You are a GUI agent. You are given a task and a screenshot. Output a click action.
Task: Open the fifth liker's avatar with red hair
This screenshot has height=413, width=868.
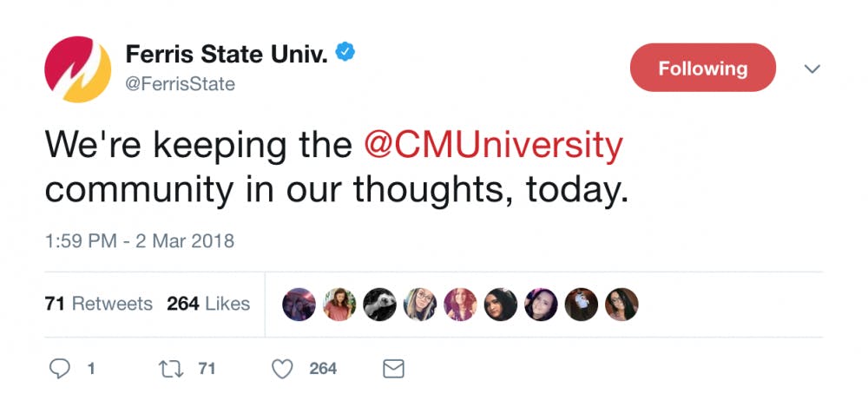(460, 305)
